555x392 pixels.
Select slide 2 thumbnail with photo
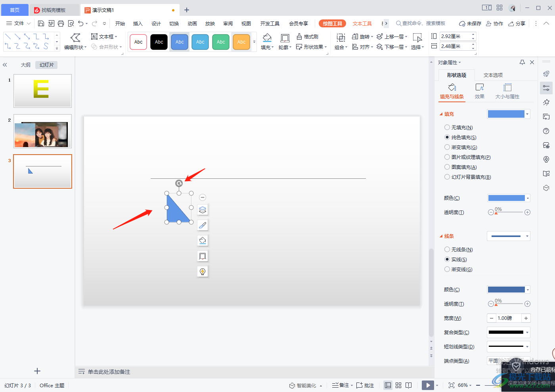coord(43,131)
